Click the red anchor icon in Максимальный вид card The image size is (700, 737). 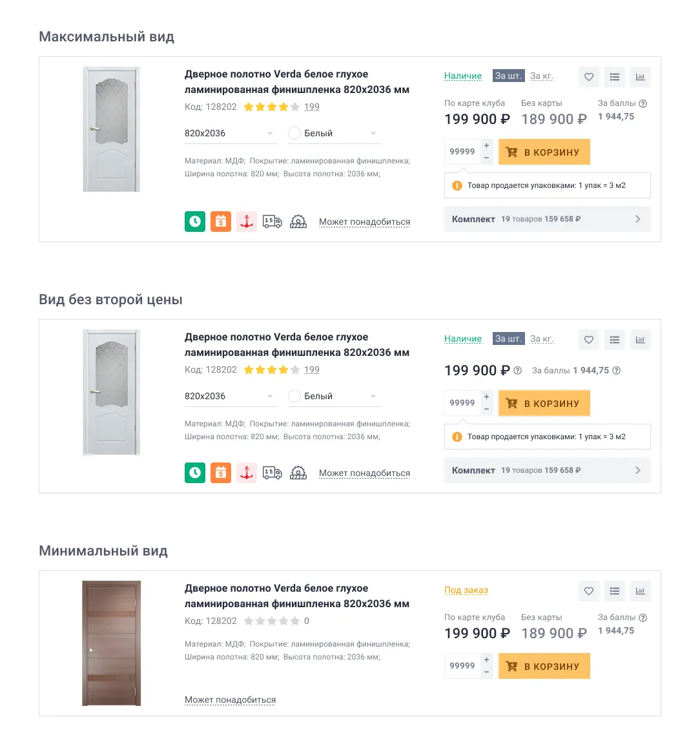click(247, 222)
